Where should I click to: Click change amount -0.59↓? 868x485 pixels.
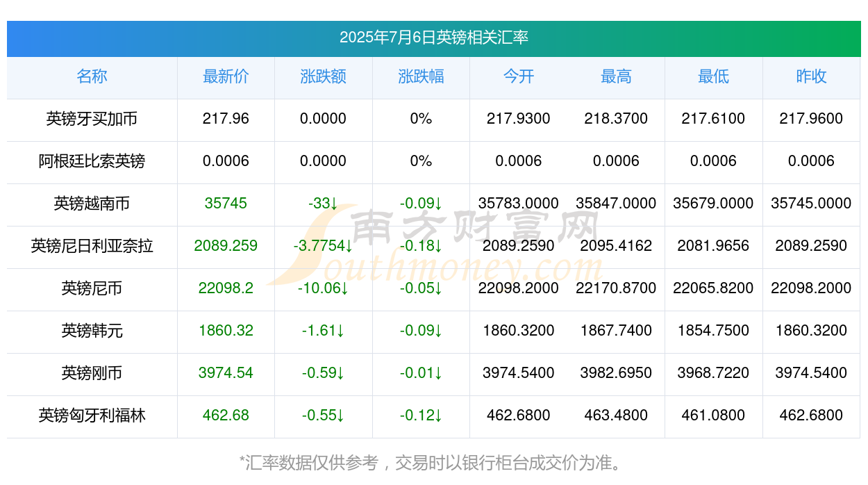point(323,373)
